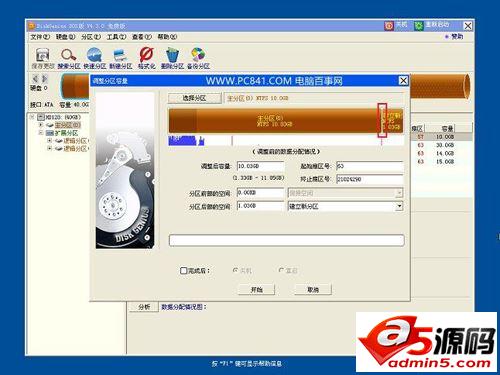
Task: Close the 调整分区容量 dialog
Action: point(403,81)
